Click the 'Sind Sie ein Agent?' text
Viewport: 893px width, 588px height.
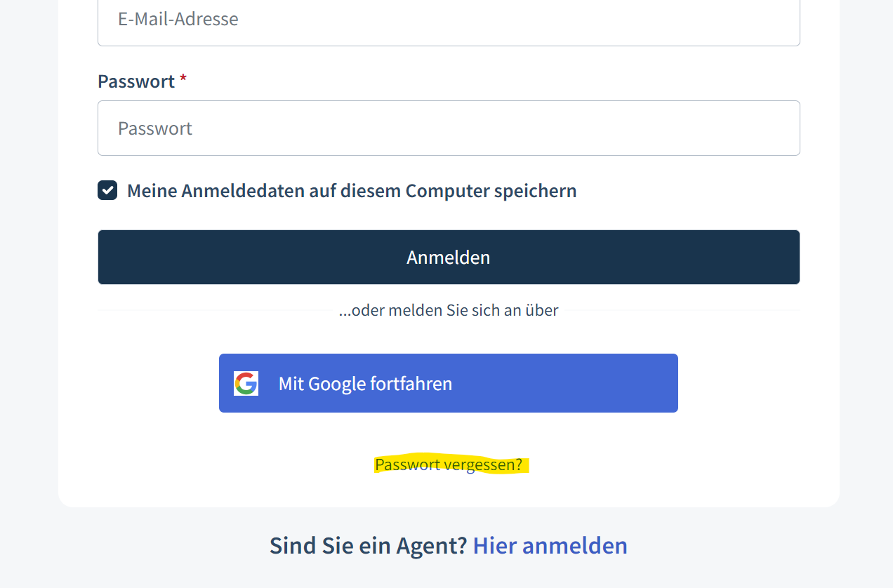point(369,545)
